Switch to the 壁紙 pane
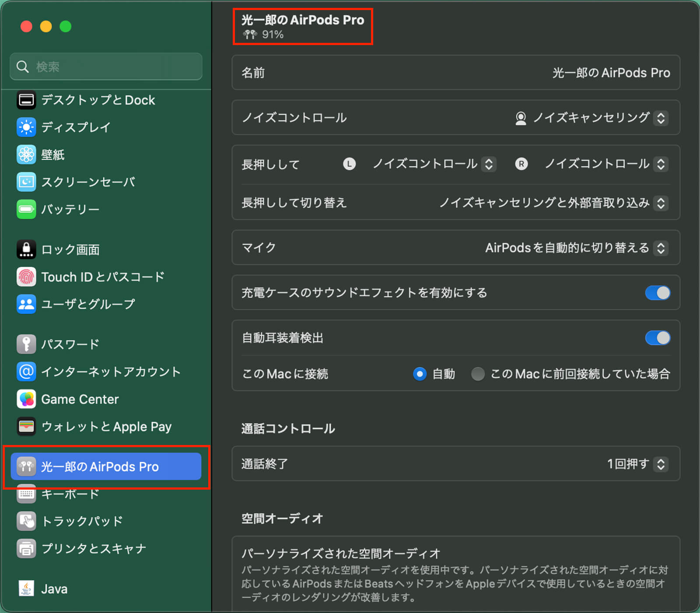Screen dimensions: 700x613 click(53, 154)
